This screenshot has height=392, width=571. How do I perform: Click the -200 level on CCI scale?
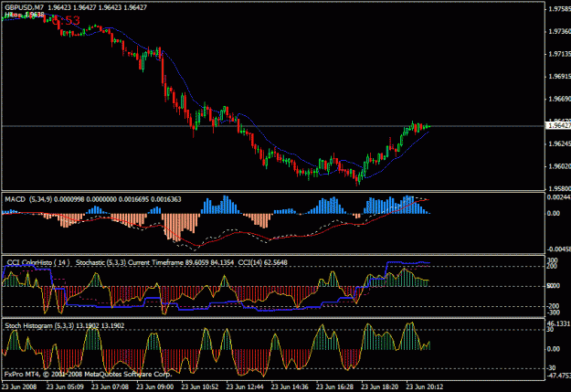pyautogui.click(x=553, y=306)
